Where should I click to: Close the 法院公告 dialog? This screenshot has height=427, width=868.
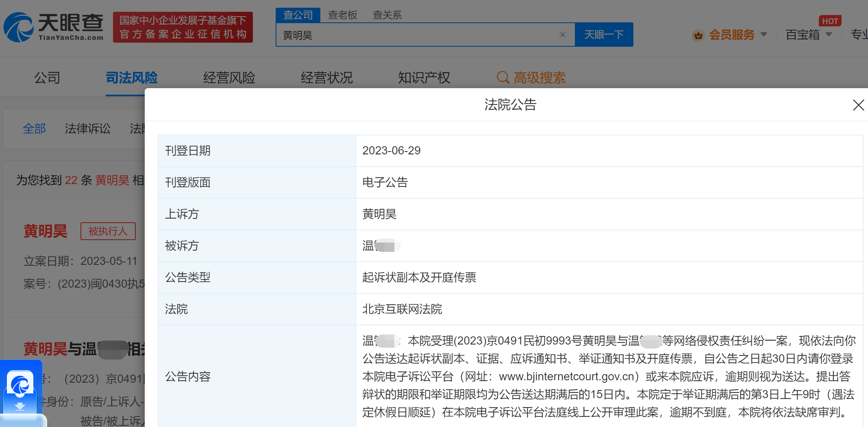pyautogui.click(x=858, y=105)
